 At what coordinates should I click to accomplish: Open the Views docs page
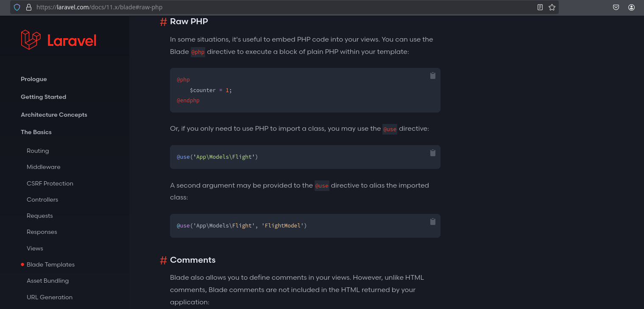35,248
